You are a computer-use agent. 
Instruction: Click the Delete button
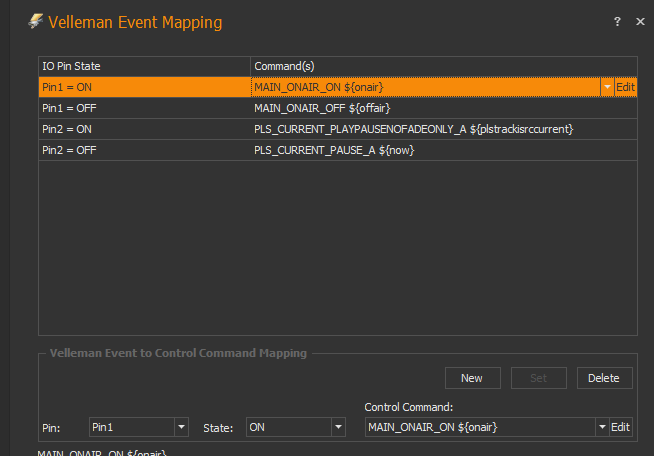pyautogui.click(x=604, y=378)
